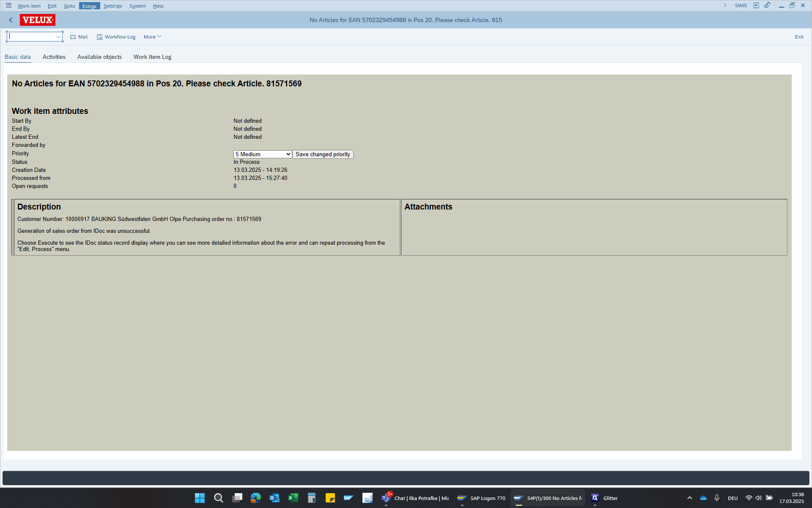Switch to Available objects tab
Image resolution: width=812 pixels, height=508 pixels.
(x=99, y=57)
